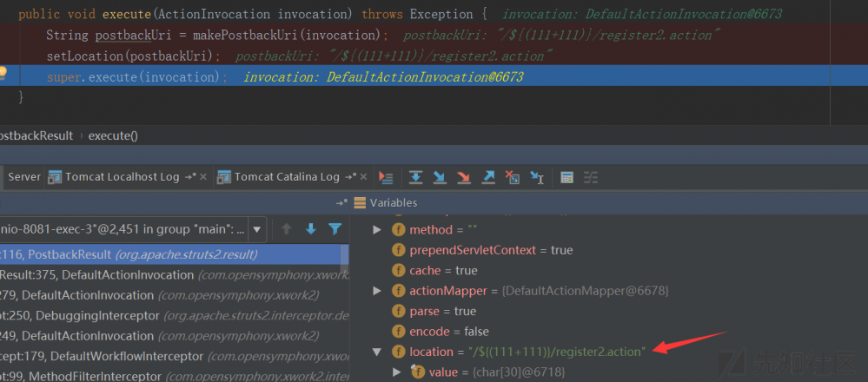
Task: Switch to the Server tab
Action: (x=23, y=177)
